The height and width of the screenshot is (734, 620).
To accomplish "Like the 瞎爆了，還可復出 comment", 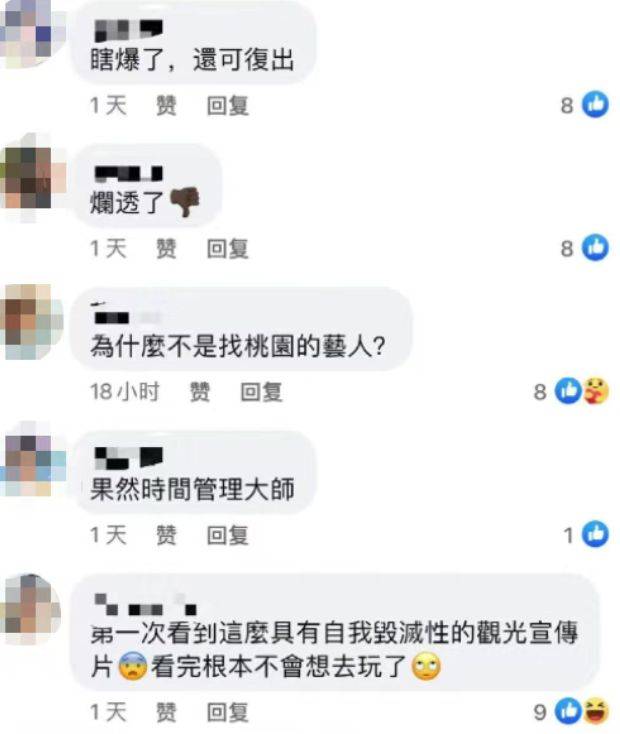I will pyautogui.click(x=166, y=105).
